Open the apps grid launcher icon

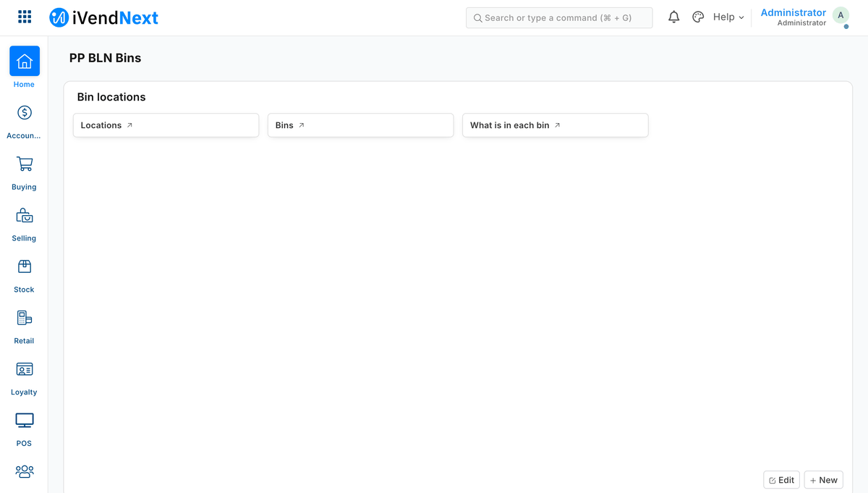click(25, 17)
